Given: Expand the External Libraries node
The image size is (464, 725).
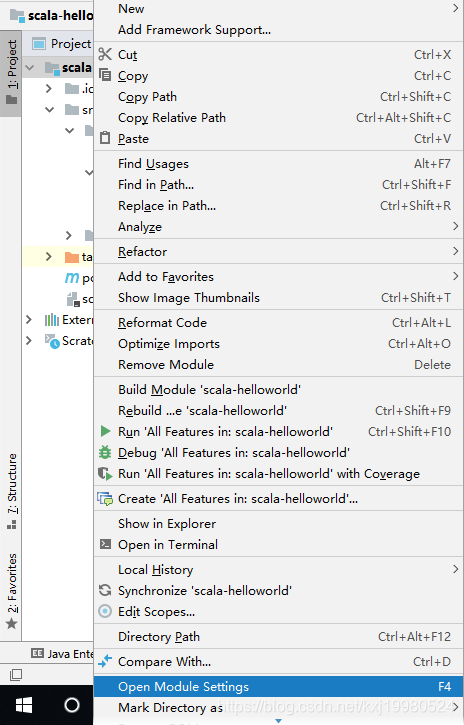Looking at the screenshot, I should pyautogui.click(x=29, y=319).
